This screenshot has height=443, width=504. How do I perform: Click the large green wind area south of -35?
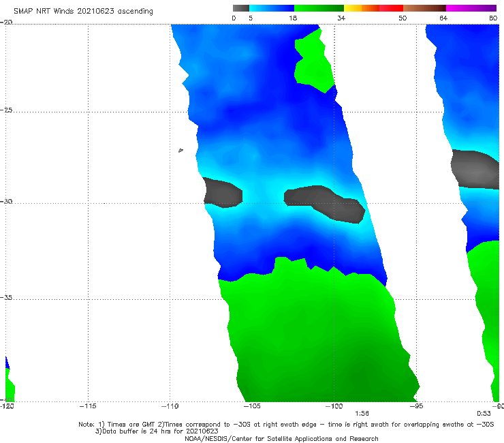tap(318, 338)
